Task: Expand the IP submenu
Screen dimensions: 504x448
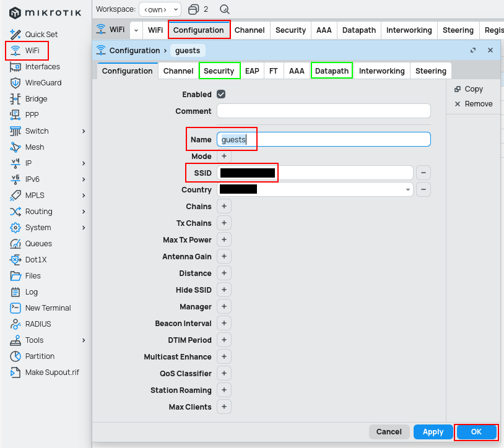Action: 84,163
